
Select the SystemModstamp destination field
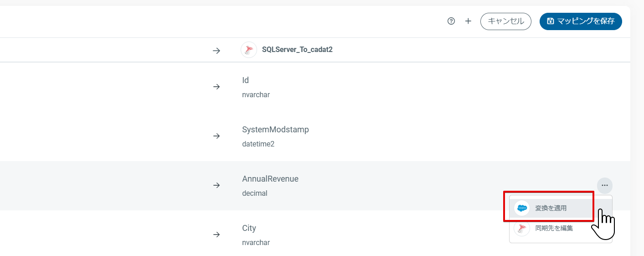point(275,136)
